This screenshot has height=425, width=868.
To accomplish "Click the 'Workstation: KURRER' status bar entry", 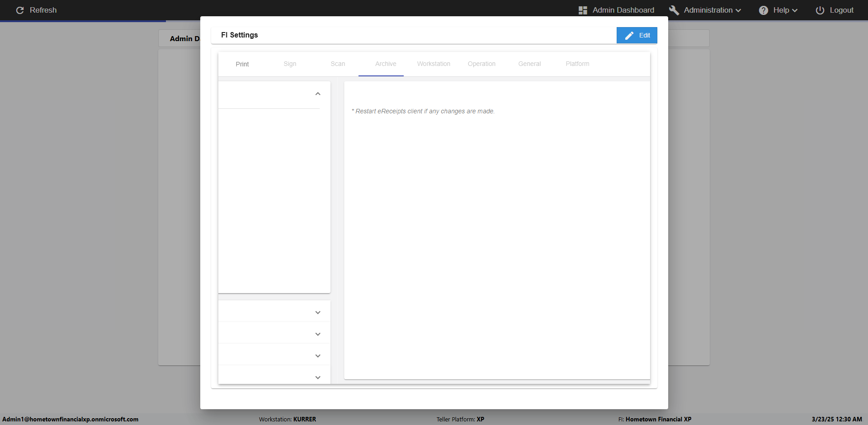I will coord(288,419).
